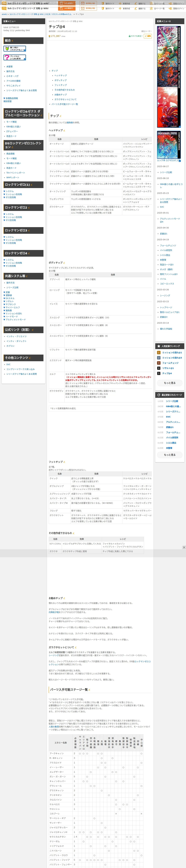Open the 人魔の集落 link in the stage notes
Viewport: 186px width, 868px height.
54,727
